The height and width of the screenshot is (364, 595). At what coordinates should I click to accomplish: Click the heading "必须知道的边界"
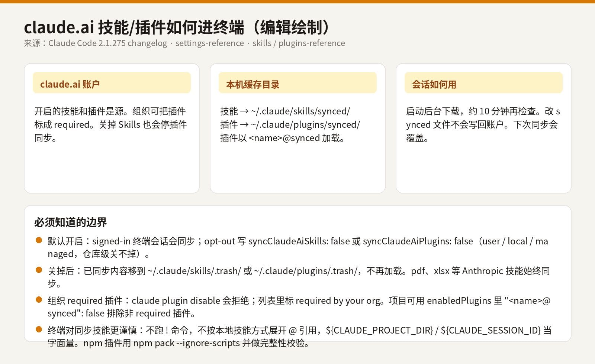click(x=70, y=222)
